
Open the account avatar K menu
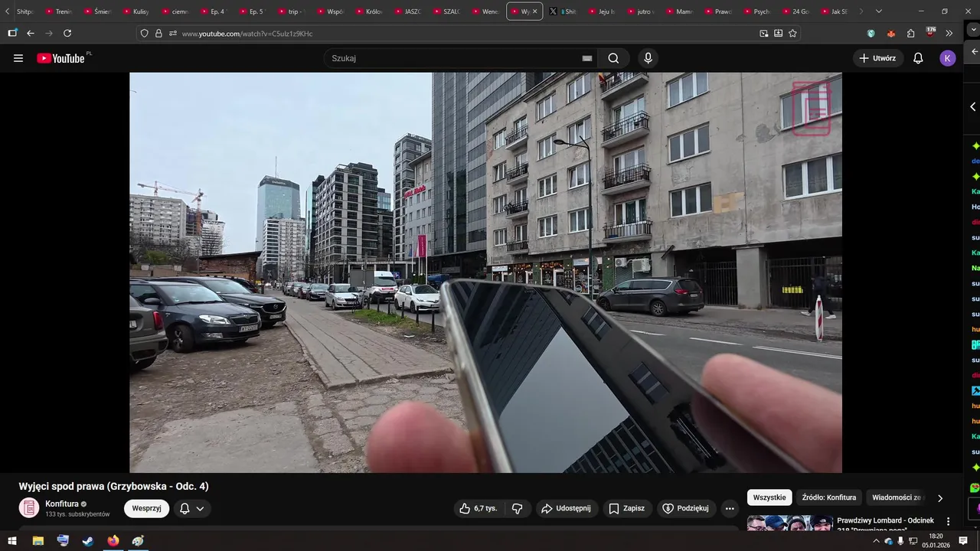click(x=948, y=58)
